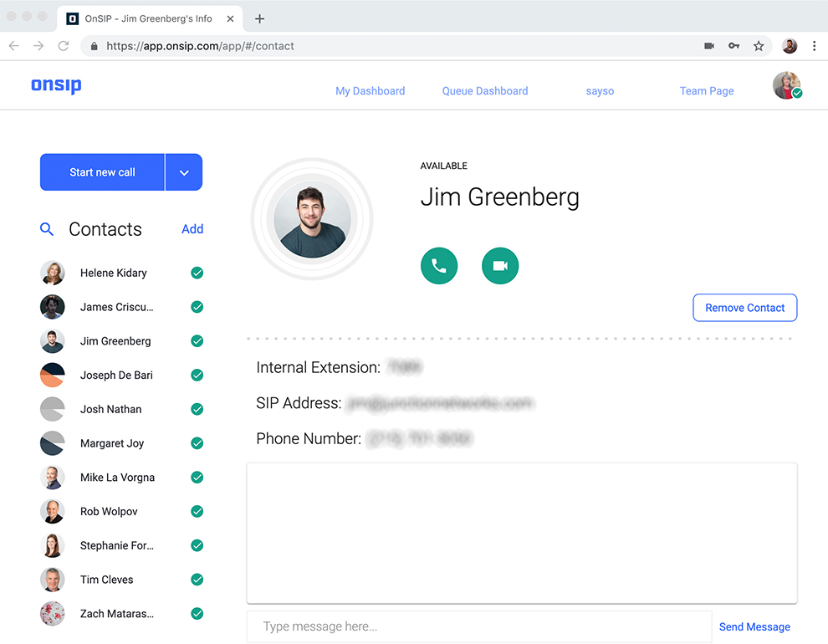Image resolution: width=828 pixels, height=644 pixels.
Task: Click Stephanie For...'s availability check icon
Action: click(197, 545)
